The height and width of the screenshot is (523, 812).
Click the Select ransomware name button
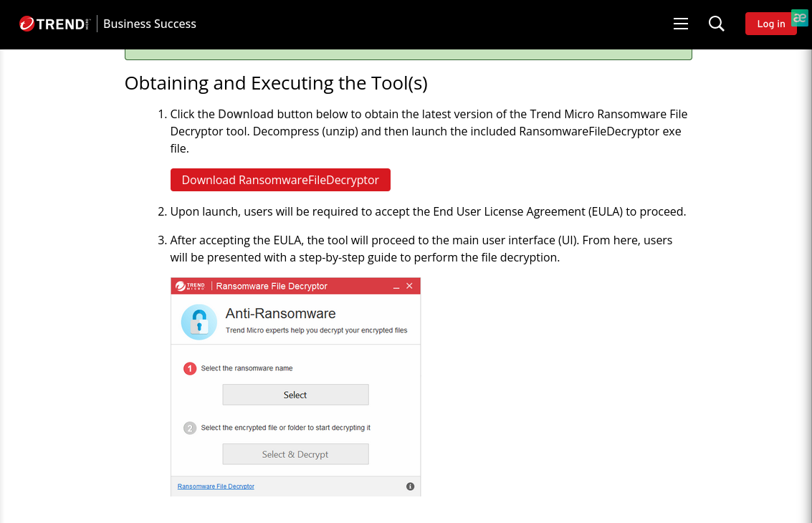click(295, 395)
